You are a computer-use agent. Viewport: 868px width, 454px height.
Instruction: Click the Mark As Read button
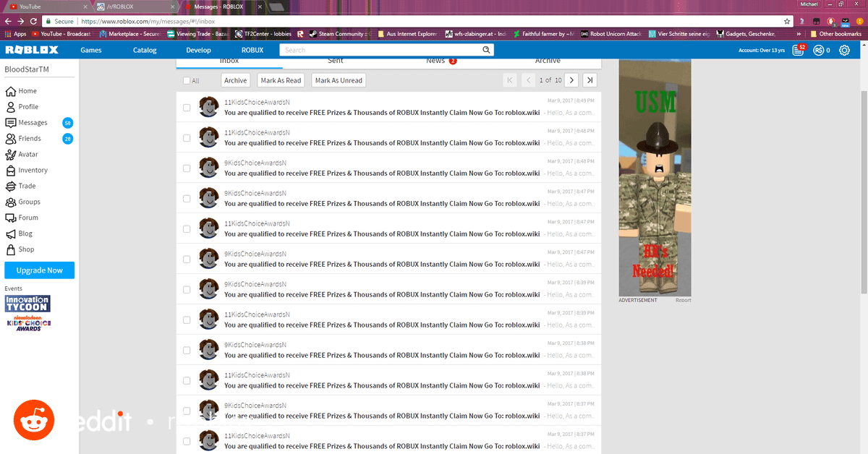pos(281,80)
